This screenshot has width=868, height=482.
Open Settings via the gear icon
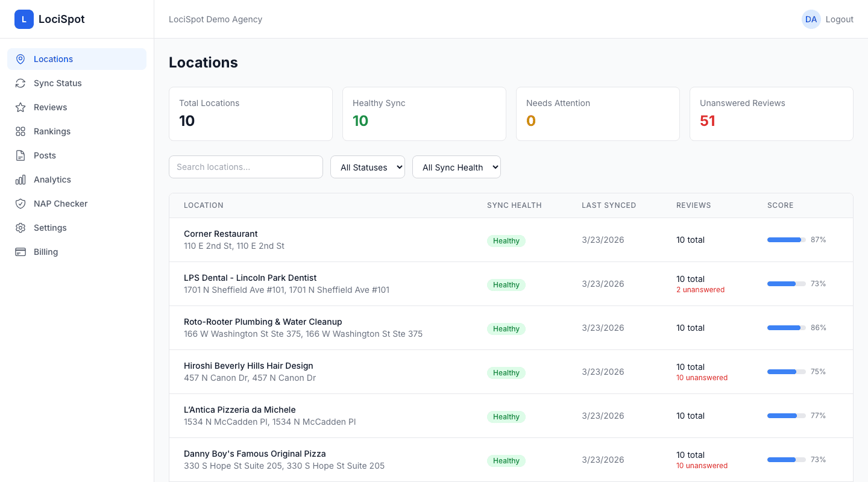click(x=20, y=228)
